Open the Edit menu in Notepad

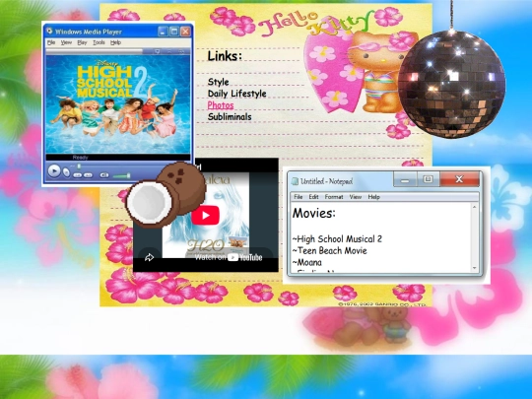tap(313, 197)
